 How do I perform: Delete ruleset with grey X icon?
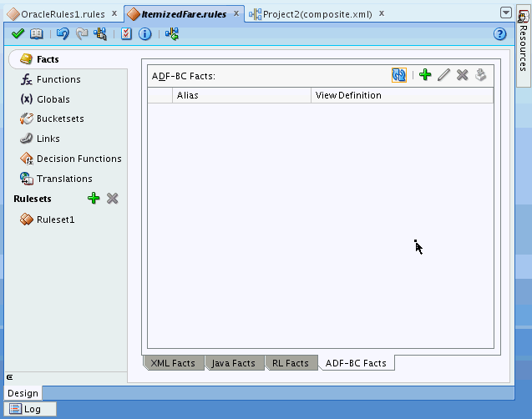coord(112,198)
